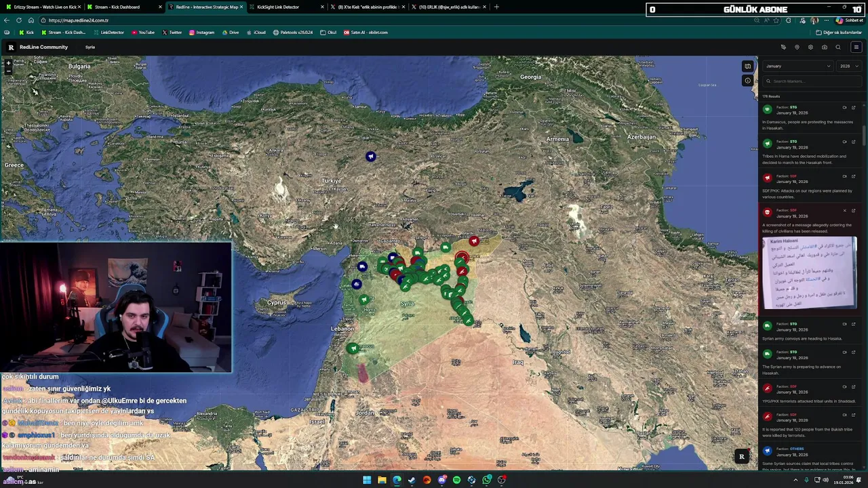The image size is (868, 488).
Task: Open the Karim Haloani message image thumbnail
Action: tap(810, 273)
